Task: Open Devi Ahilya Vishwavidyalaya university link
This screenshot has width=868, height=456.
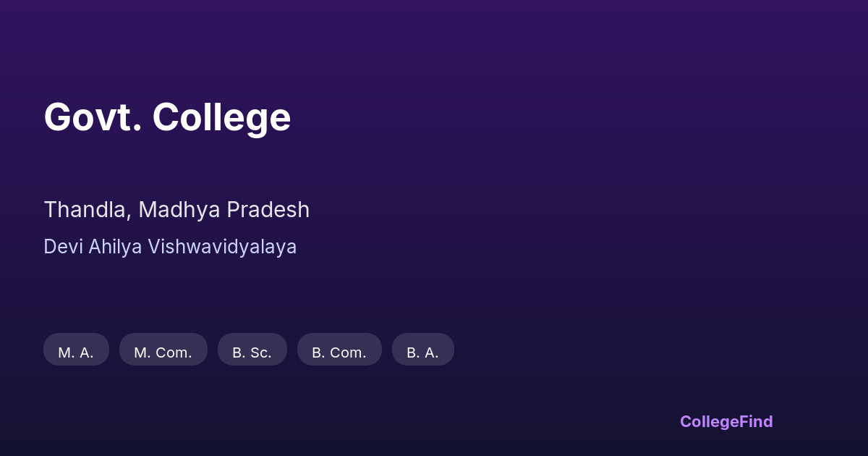Action: click(170, 247)
